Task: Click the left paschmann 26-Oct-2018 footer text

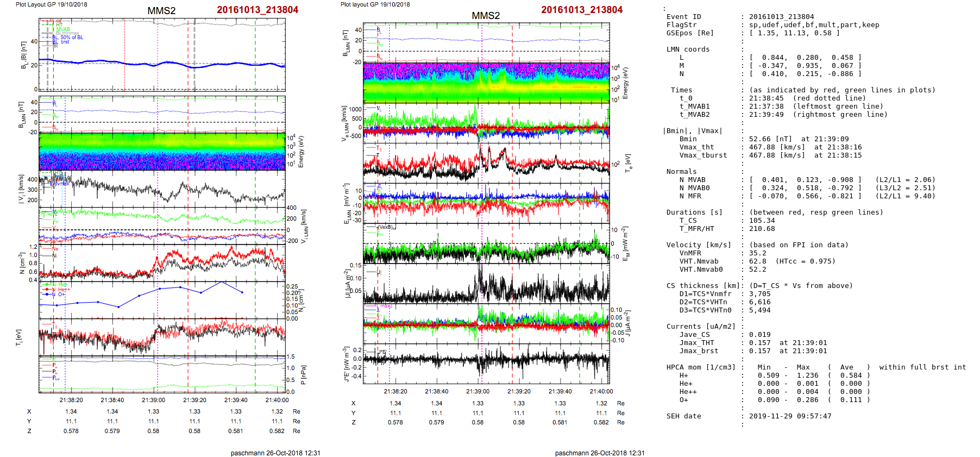Action: [x=275, y=453]
